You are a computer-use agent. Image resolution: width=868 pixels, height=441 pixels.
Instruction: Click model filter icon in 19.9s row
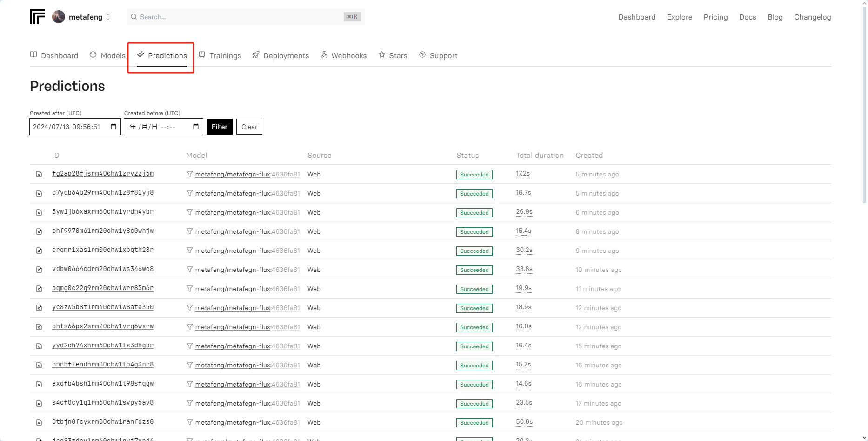click(189, 289)
